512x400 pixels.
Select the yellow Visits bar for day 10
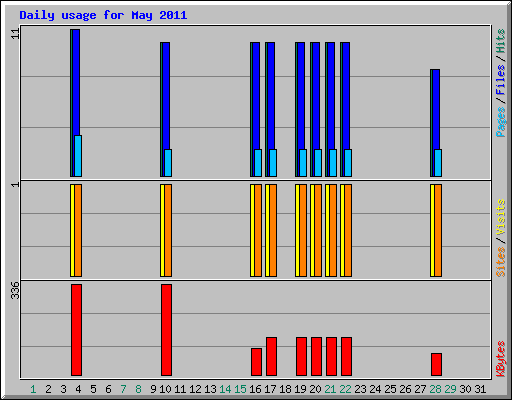162,230
